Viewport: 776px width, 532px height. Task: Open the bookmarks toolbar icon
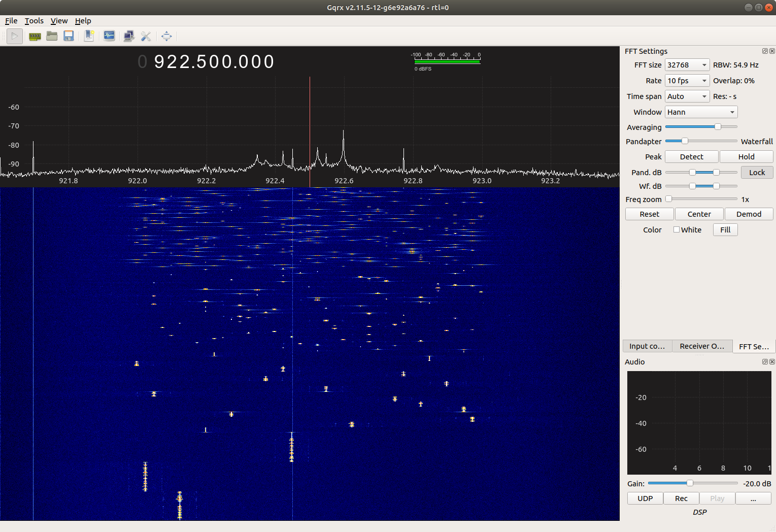coord(89,36)
